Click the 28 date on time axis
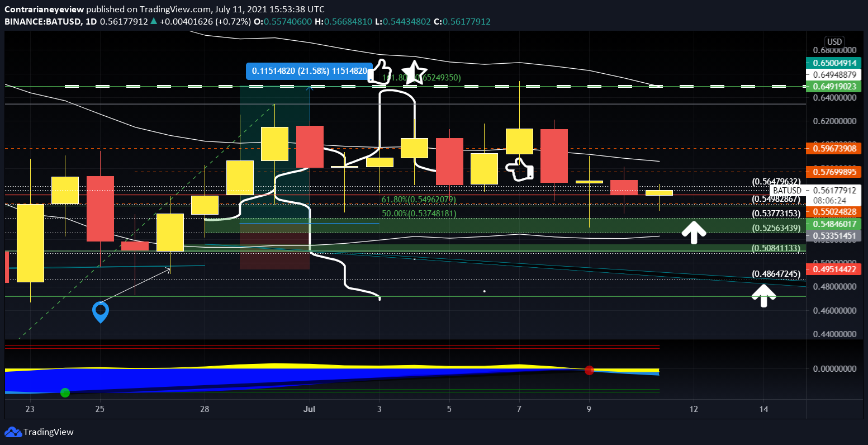 coord(205,409)
